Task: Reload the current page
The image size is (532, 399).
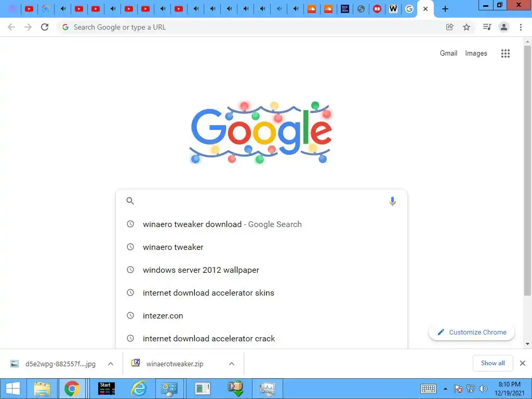Action: pyautogui.click(x=45, y=27)
